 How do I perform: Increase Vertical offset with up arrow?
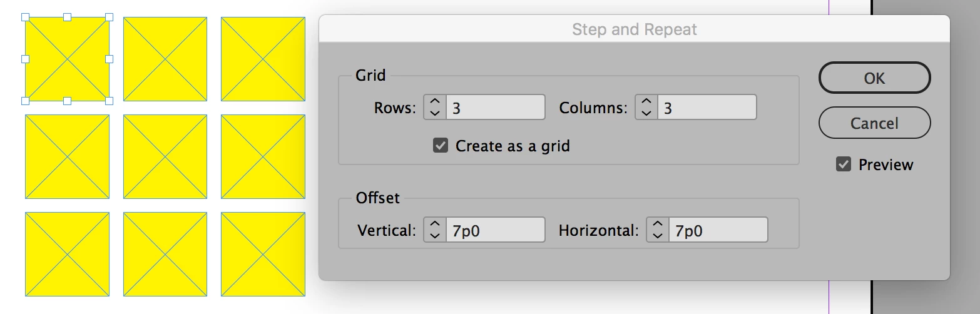tap(435, 225)
